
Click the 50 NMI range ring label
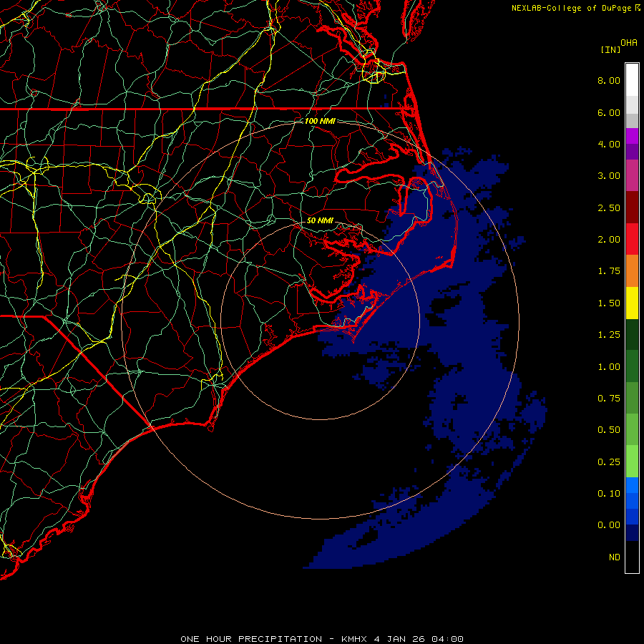[x=320, y=220]
